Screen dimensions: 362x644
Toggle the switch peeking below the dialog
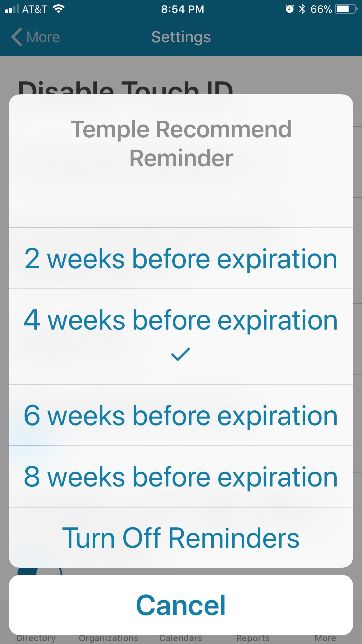coord(40,572)
